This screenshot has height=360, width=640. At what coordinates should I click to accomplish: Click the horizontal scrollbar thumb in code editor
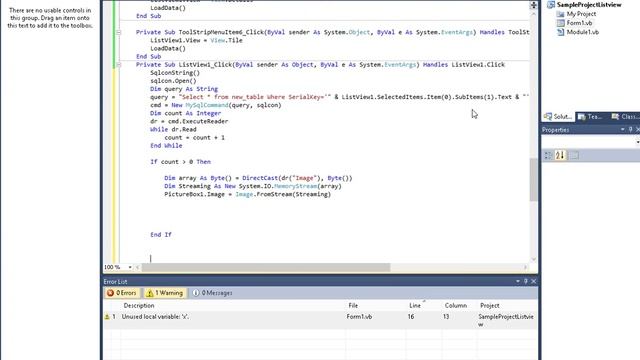[x=266, y=267]
